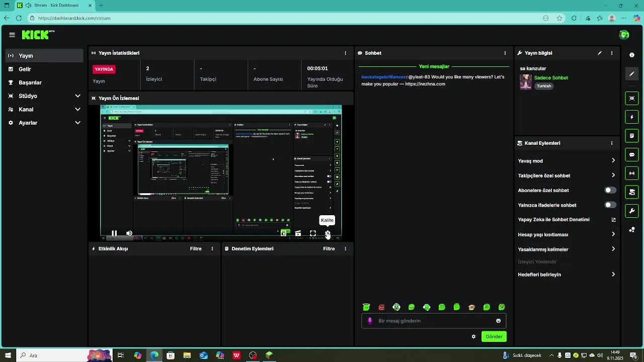Focus the Bir mesaj gönderin chat input
The image size is (644, 362).
tap(434, 321)
